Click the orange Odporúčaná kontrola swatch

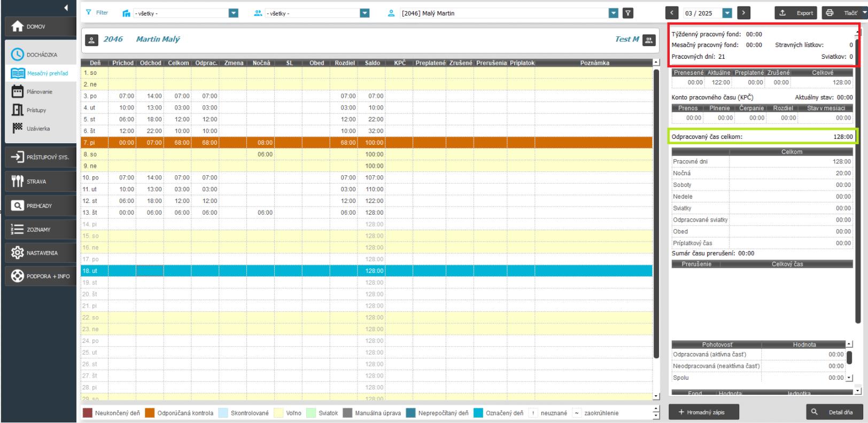point(150,413)
